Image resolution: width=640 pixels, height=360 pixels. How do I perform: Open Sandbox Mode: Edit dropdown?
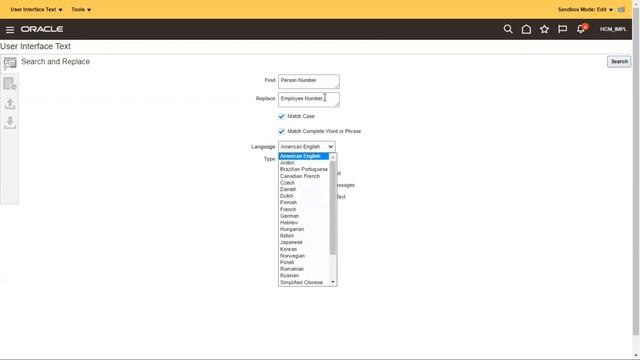(585, 9)
